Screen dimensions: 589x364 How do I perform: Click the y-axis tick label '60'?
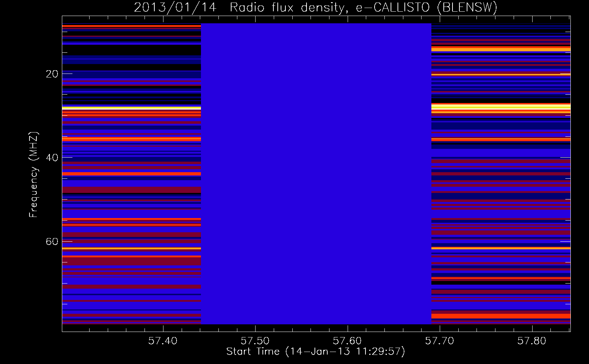(52, 242)
